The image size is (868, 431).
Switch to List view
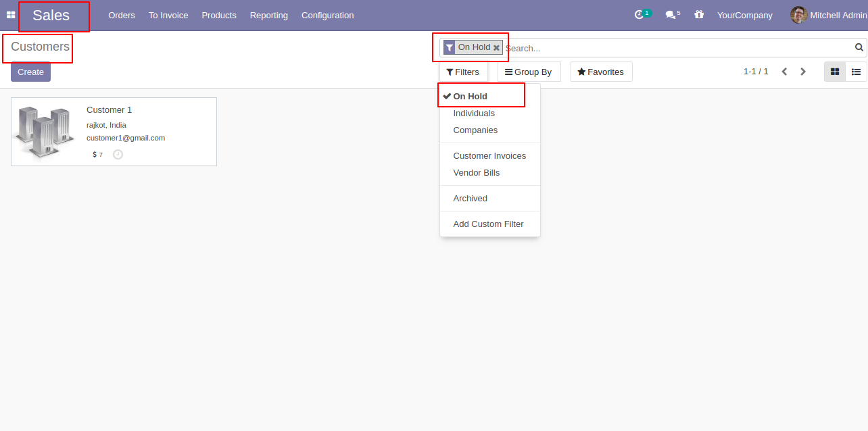click(x=856, y=72)
